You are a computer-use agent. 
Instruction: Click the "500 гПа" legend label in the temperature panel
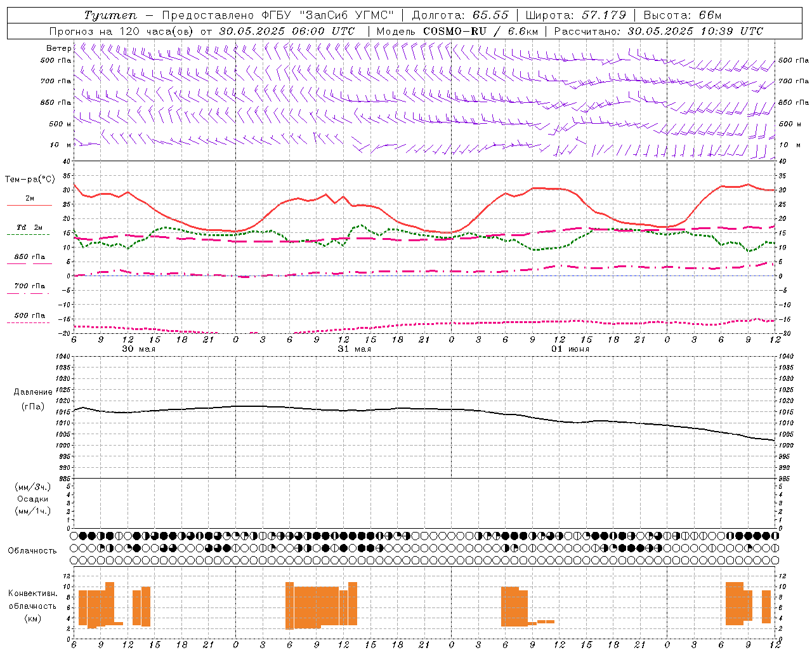click(30, 315)
